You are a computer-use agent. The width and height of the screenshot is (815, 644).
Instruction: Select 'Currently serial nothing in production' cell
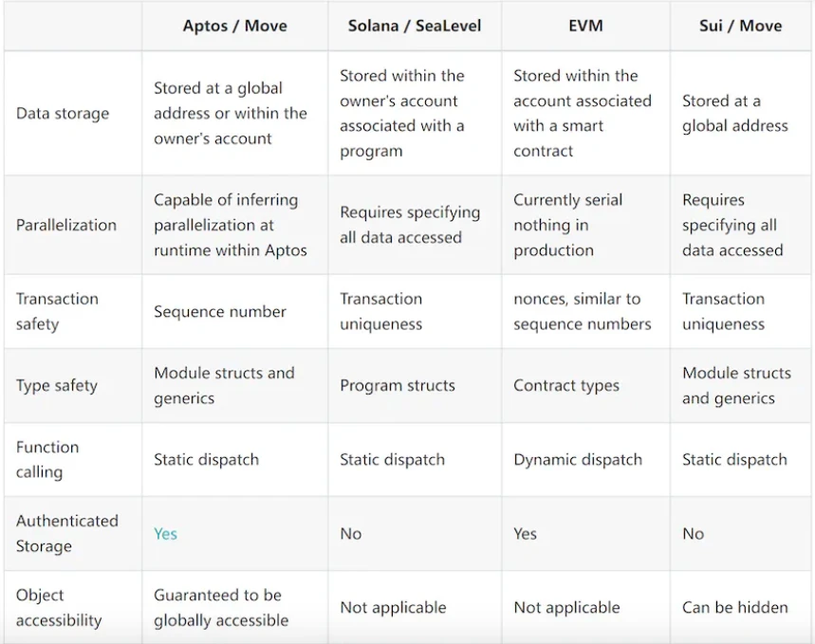pos(568,226)
